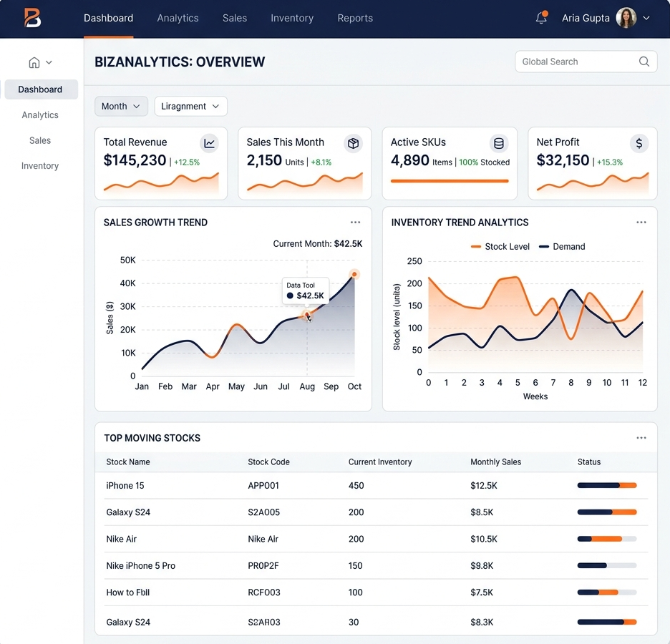
Task: Click the Galaxy S24 S2A005 status bar
Action: pos(607,512)
